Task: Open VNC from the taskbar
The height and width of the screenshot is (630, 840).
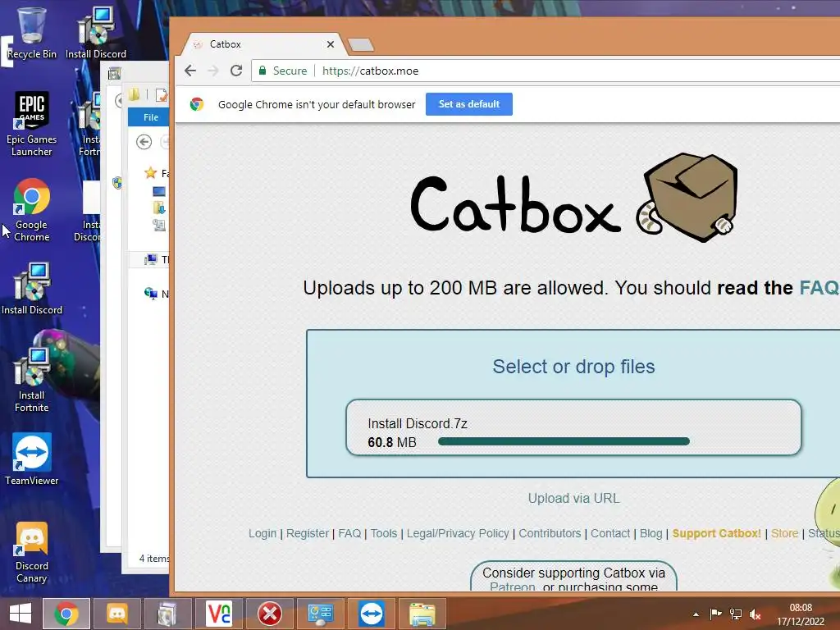Action: pos(218,614)
